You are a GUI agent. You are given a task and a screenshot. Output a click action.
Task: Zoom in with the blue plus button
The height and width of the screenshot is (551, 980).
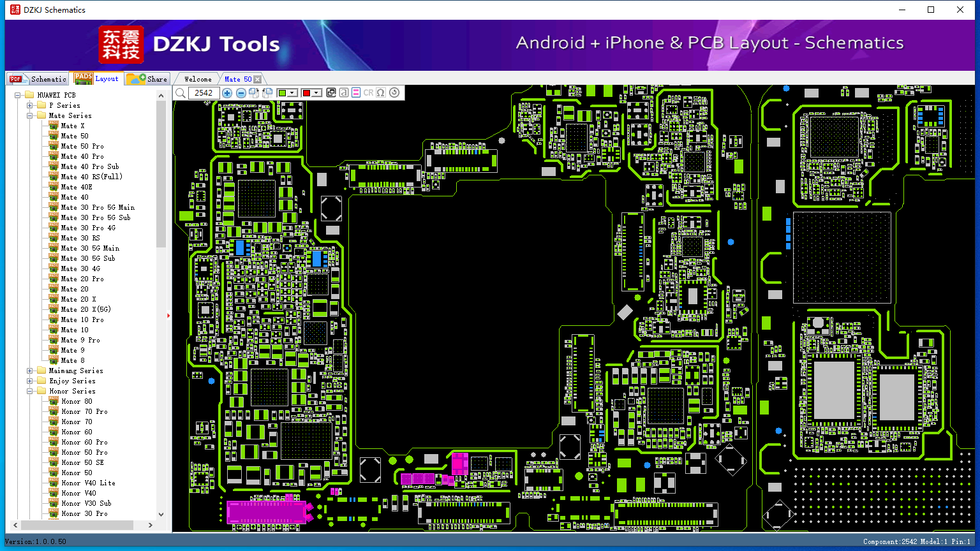click(227, 93)
